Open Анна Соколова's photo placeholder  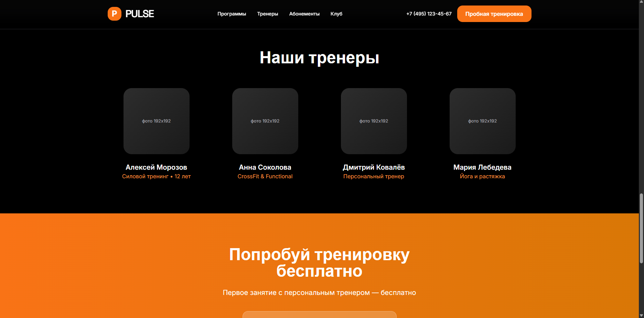pos(265,121)
